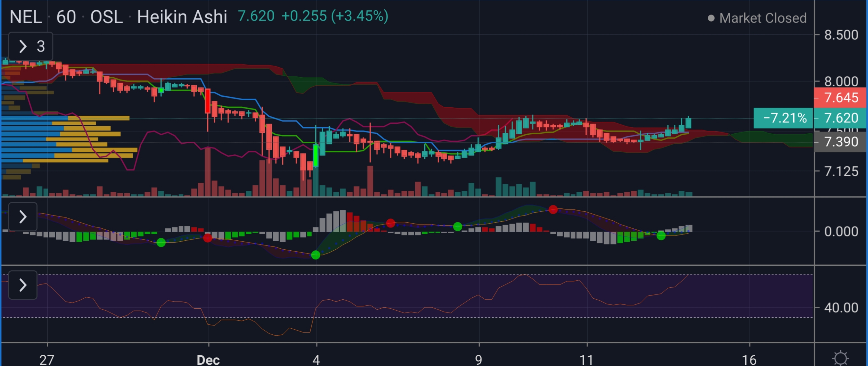868x366 pixels.
Task: Click the 7.125 price axis tick
Action: click(x=841, y=171)
